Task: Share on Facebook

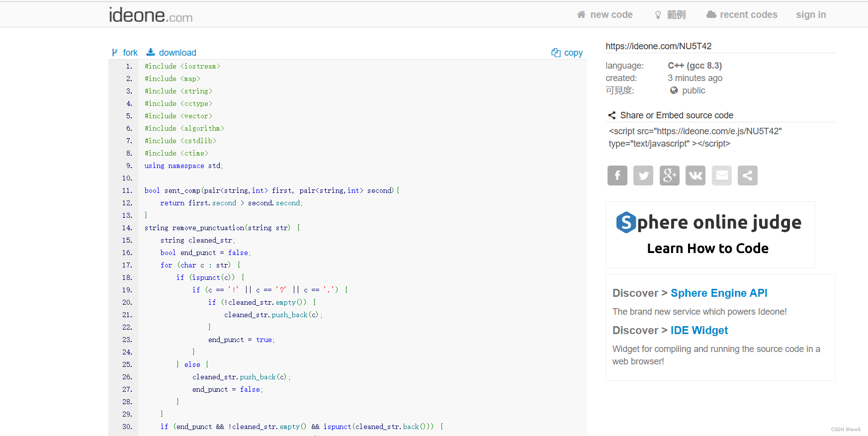Action: tap(617, 175)
